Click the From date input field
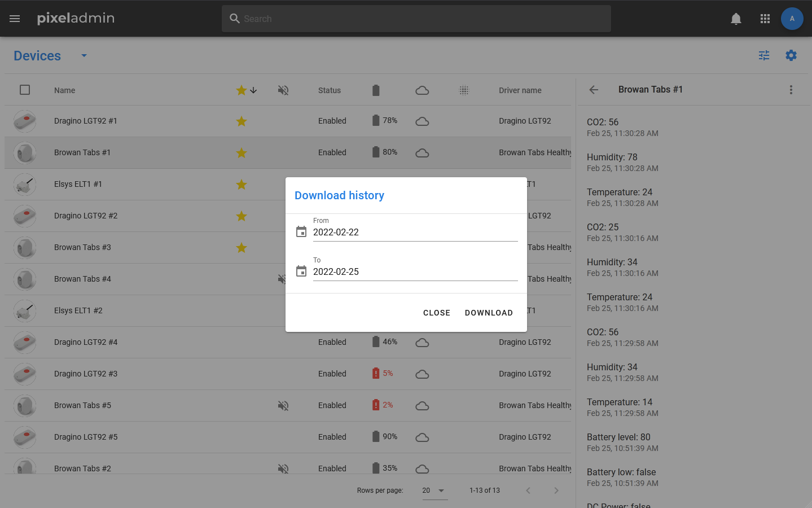 (415, 232)
